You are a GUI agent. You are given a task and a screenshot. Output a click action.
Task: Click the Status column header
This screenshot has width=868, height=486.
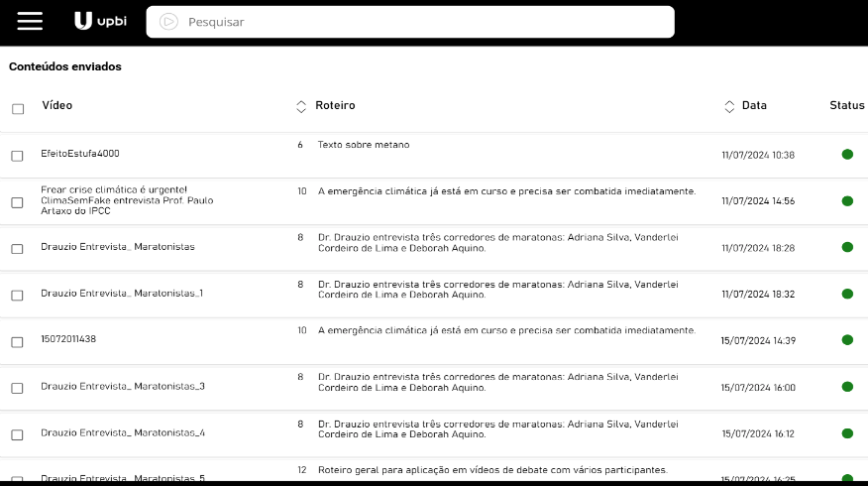click(847, 105)
